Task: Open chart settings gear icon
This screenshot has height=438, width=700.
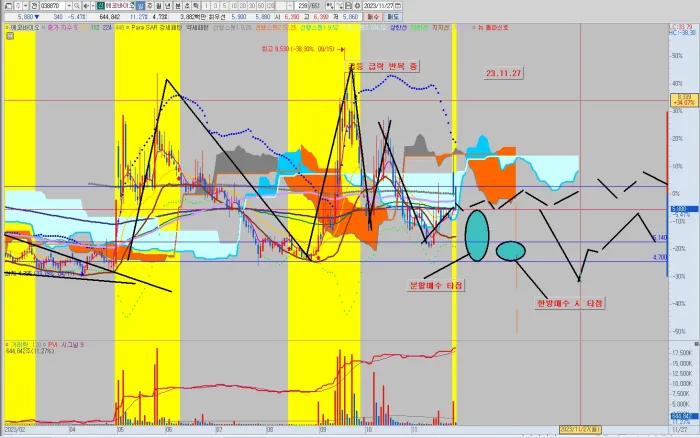Action: [x=357, y=6]
